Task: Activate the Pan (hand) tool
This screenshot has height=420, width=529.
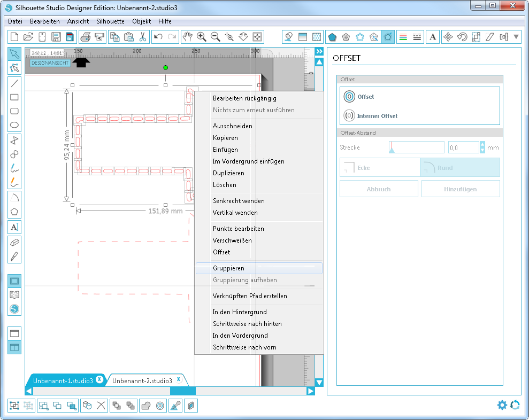Action: click(x=188, y=36)
